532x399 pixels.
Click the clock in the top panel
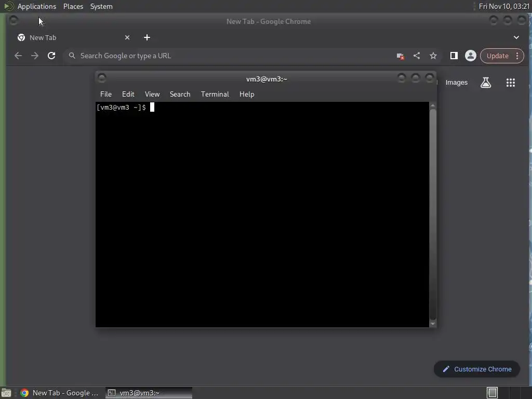point(504,6)
